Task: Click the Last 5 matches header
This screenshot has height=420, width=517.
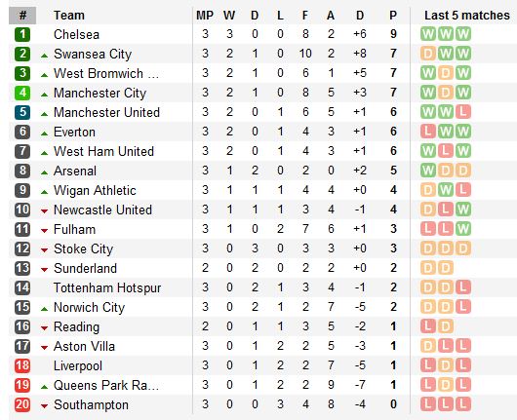Action: tap(467, 16)
